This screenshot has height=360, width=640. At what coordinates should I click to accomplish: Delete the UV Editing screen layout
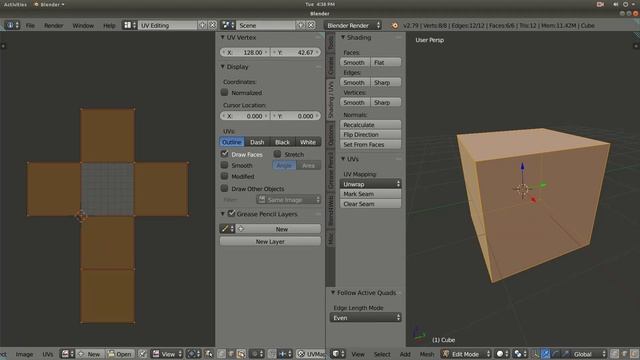213,25
